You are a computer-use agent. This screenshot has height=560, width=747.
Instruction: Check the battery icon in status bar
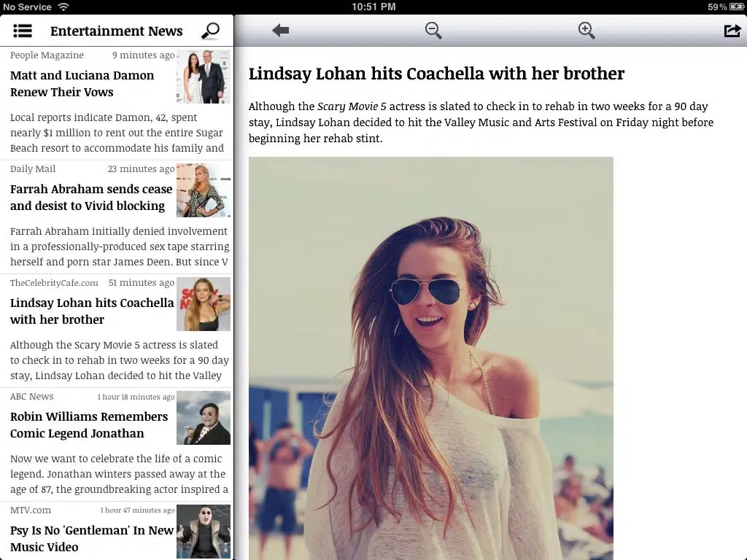737,7
